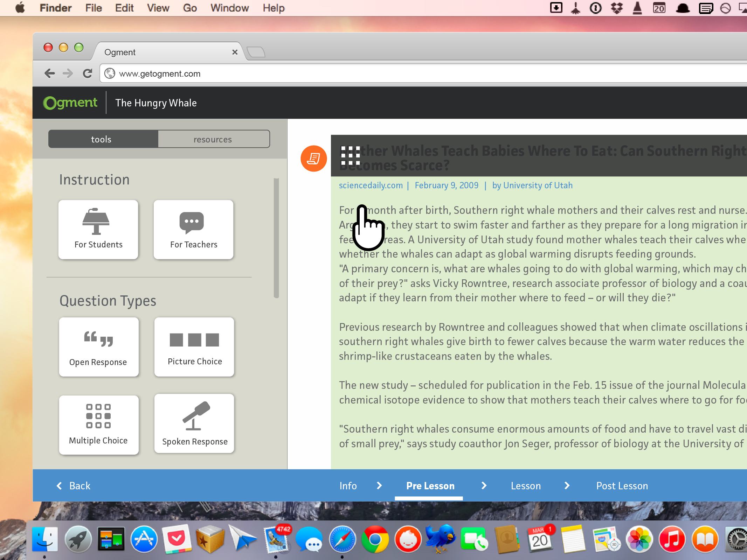
Task: Open the sciencedaily.com source link
Action: tap(371, 185)
